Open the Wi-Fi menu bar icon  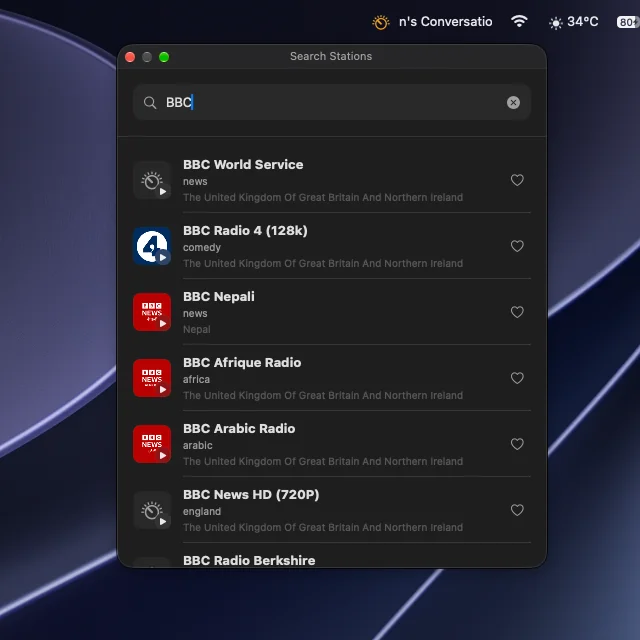(x=519, y=21)
